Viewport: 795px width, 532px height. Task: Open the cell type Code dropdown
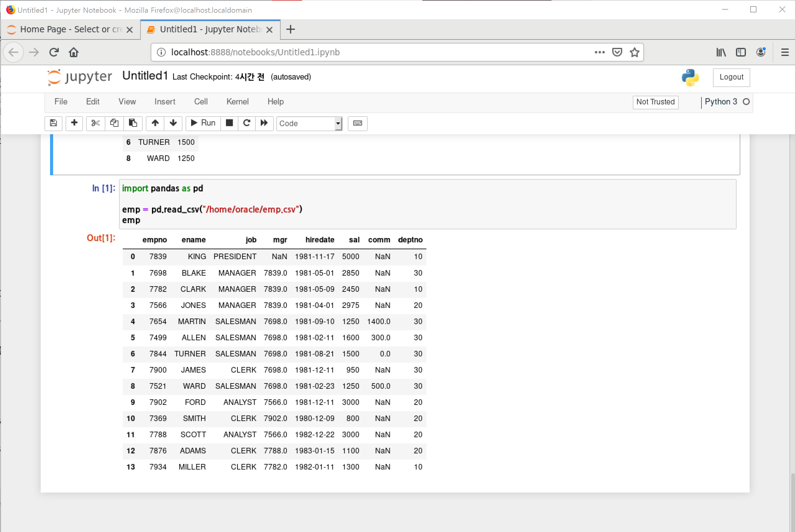[x=309, y=123]
